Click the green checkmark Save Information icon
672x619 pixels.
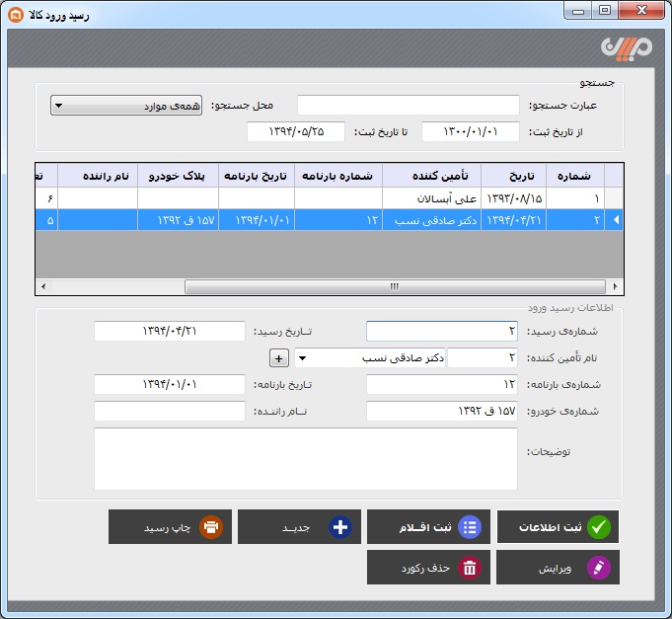tap(599, 527)
